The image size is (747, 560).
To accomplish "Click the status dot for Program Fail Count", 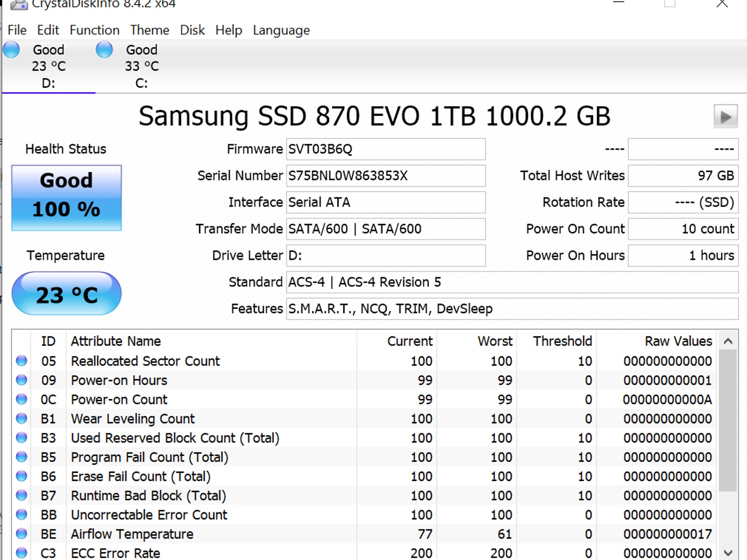I will click(21, 457).
